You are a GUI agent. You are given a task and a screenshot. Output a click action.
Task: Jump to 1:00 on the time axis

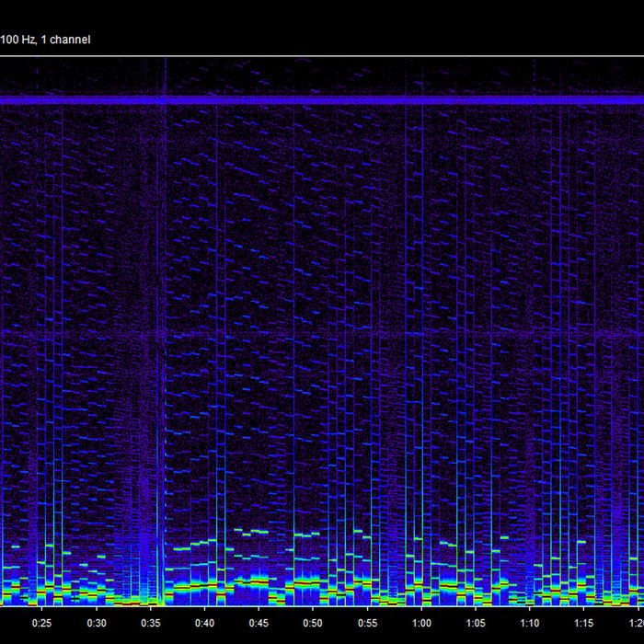coord(421,623)
